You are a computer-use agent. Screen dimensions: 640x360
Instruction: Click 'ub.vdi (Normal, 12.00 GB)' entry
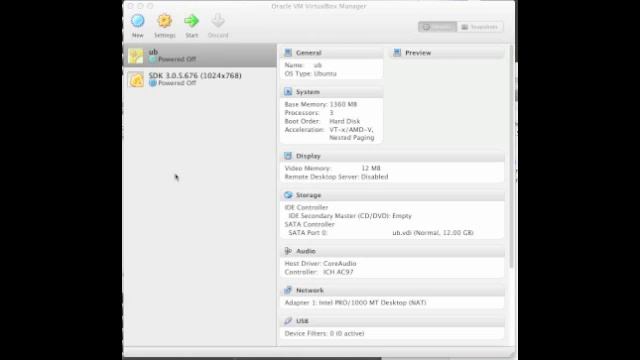tap(433, 233)
